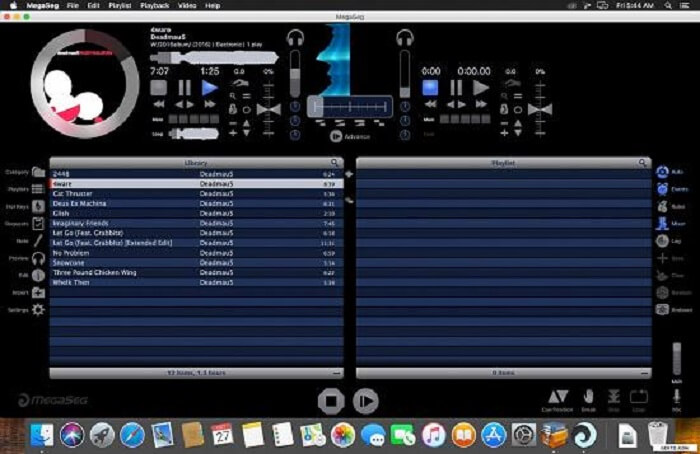The height and width of the screenshot is (454, 700).
Task: Click the large Stop button at bottom
Action: [331, 401]
